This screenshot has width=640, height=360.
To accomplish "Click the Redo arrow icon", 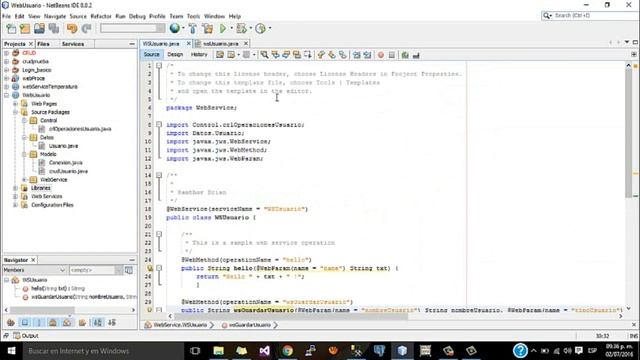I will click(x=86, y=28).
